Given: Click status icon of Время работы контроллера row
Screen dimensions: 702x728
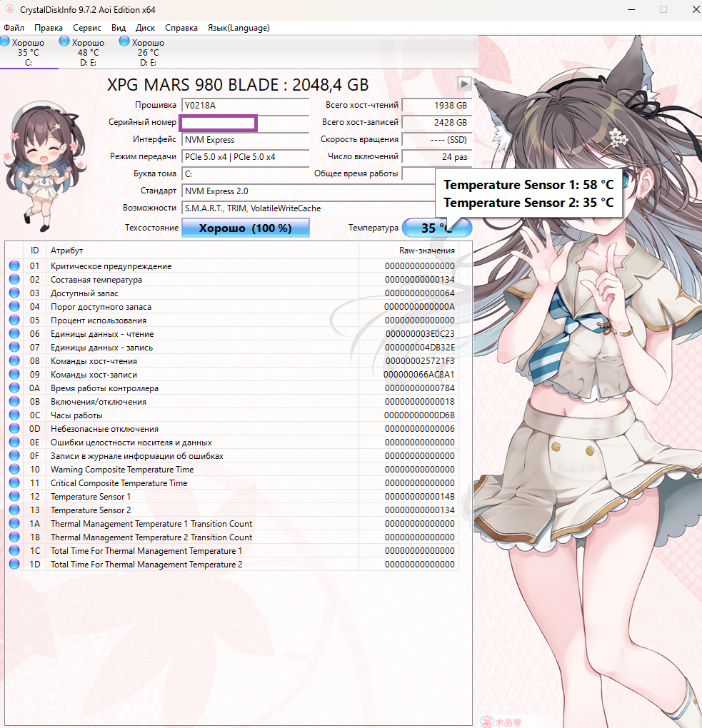Looking at the screenshot, I should (14, 388).
